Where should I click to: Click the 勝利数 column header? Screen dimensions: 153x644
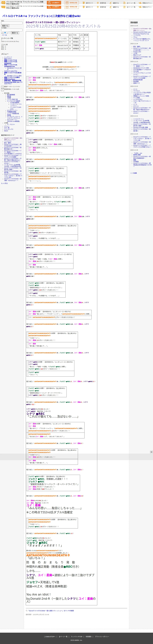86,35
